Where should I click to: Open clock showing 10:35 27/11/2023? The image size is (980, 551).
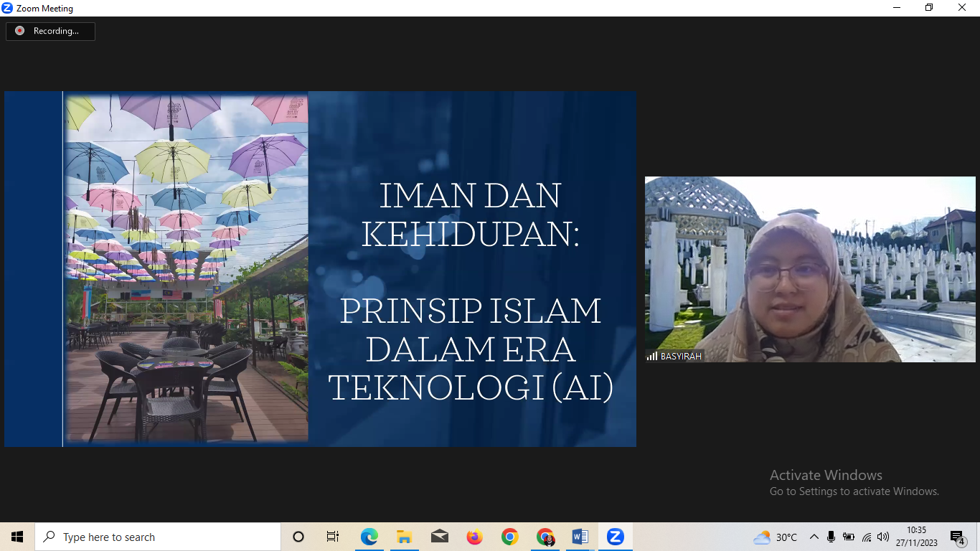[916, 537]
